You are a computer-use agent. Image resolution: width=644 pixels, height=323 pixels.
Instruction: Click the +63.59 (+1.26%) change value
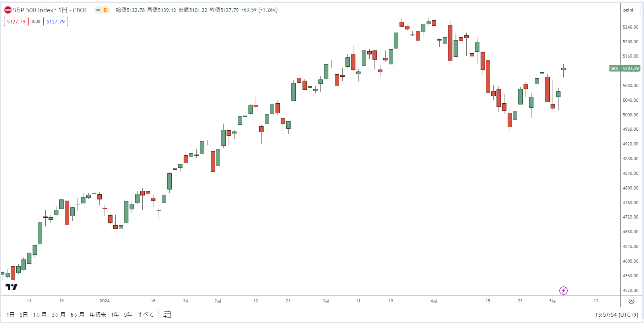coord(259,10)
